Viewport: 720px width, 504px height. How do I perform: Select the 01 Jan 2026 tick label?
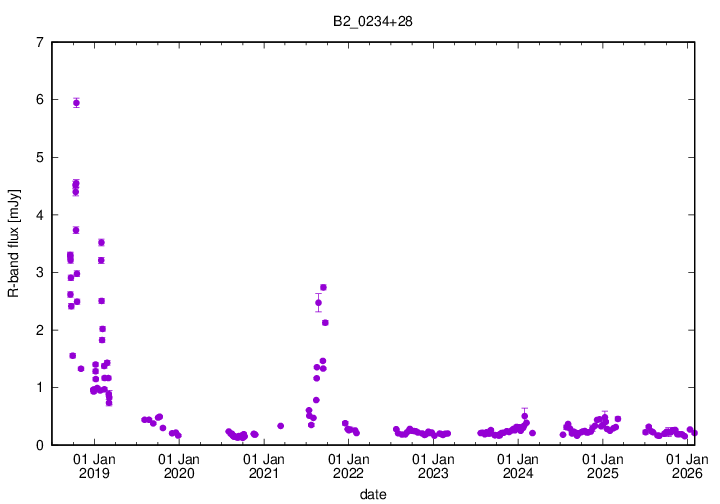687,465
